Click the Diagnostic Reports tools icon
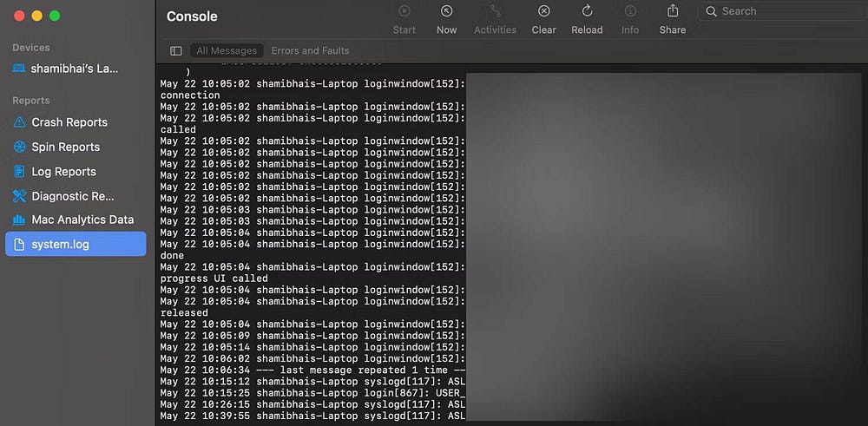Image resolution: width=868 pixels, height=426 pixels. (19, 196)
